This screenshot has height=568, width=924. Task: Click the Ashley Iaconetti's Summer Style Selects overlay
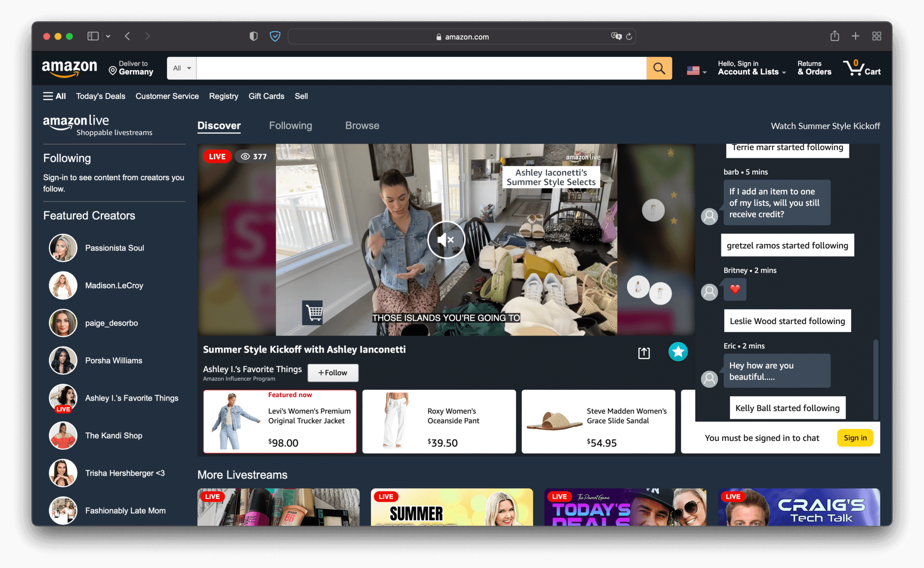551,177
